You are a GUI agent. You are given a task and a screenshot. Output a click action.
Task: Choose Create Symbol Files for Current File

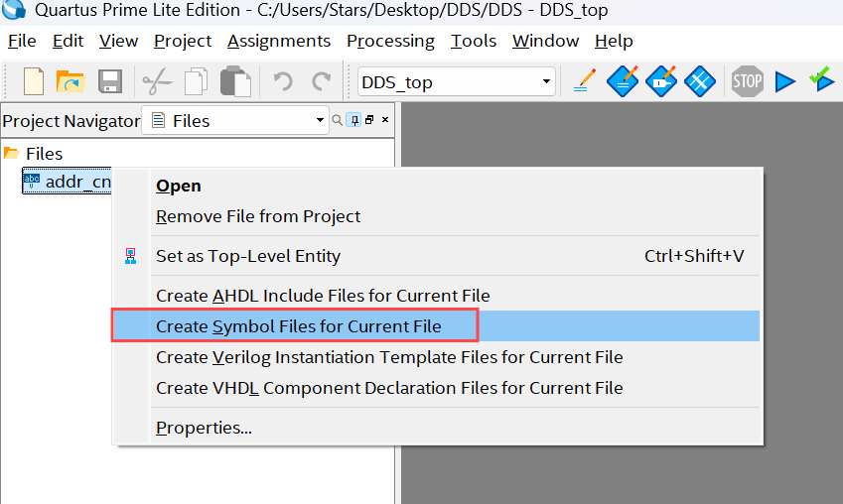[x=438, y=326]
